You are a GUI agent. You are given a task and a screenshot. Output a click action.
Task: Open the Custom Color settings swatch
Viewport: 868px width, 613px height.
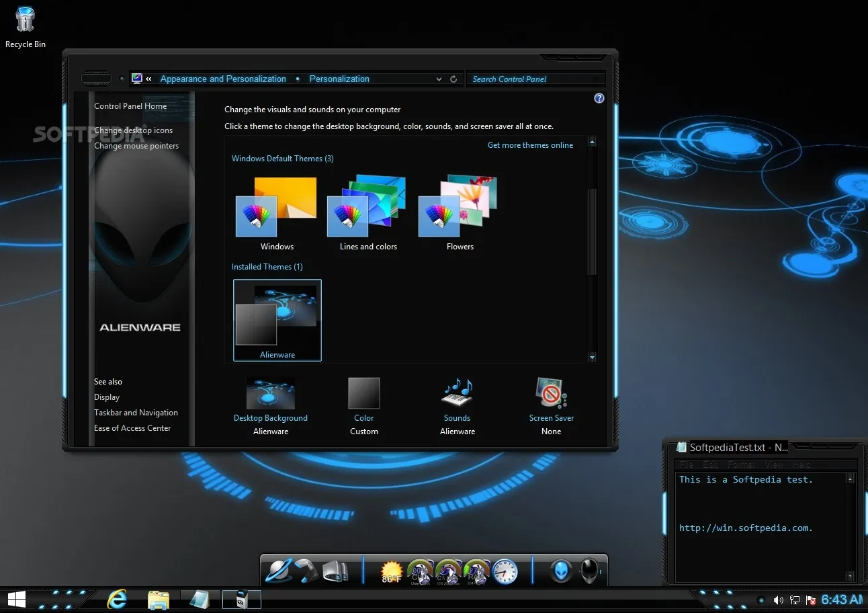363,393
